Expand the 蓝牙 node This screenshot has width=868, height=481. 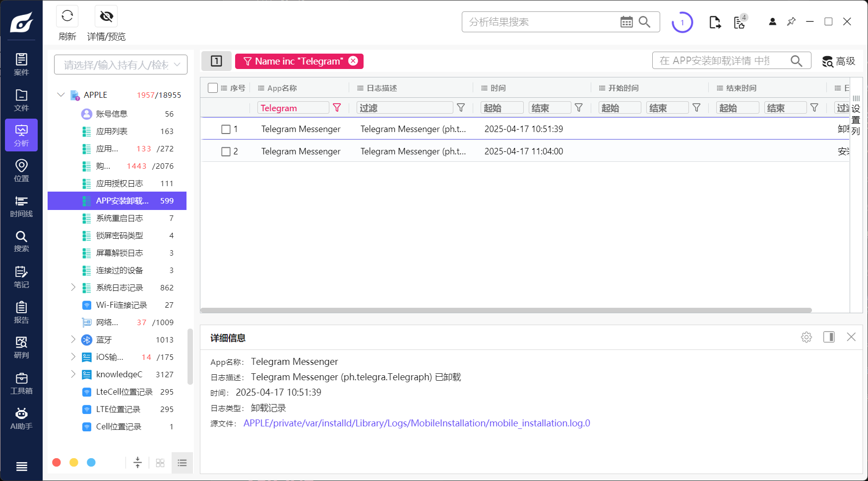coord(73,340)
